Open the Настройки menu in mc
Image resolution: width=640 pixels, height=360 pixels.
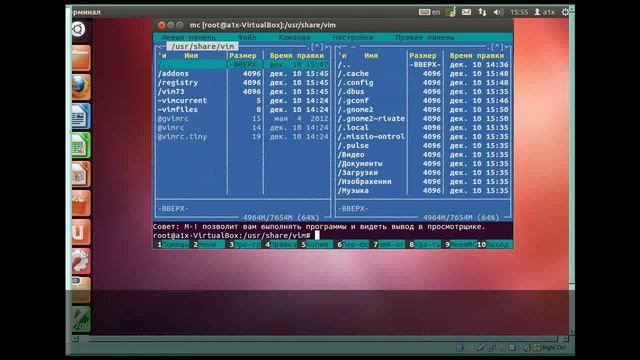click(x=353, y=38)
